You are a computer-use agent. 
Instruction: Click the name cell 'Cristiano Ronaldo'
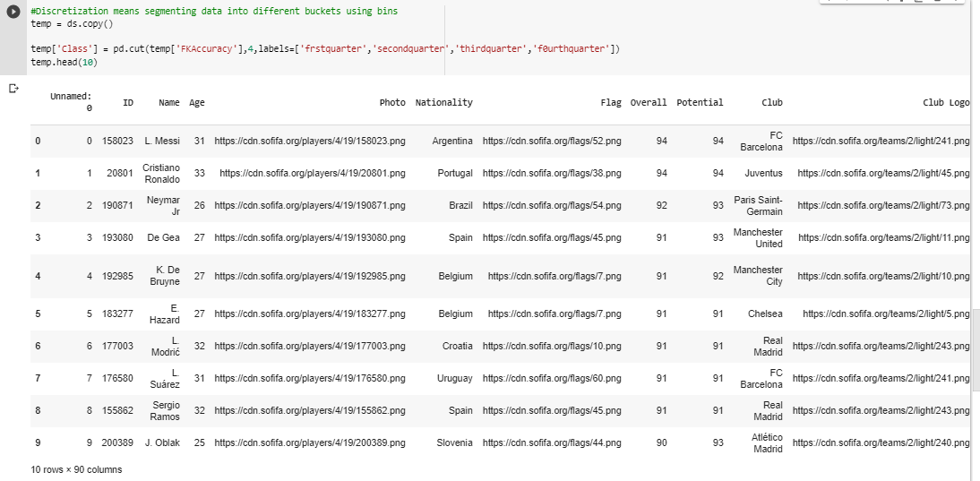(161, 174)
